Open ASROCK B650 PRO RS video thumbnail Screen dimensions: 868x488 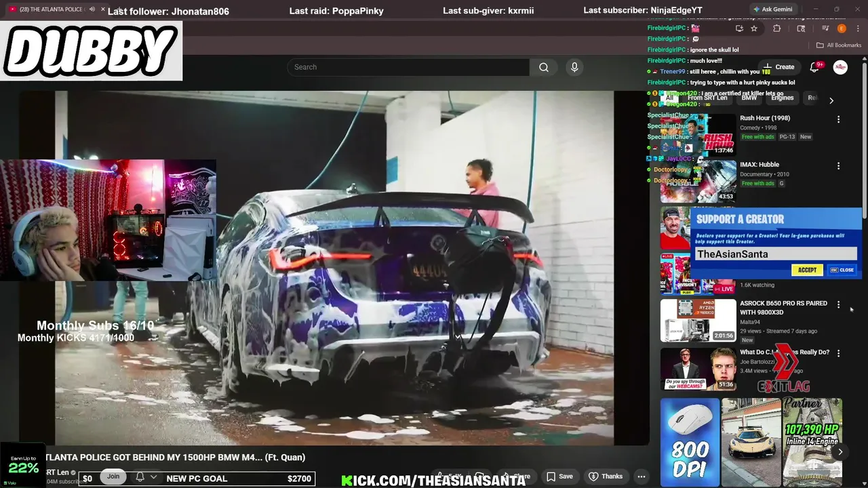[698, 320]
